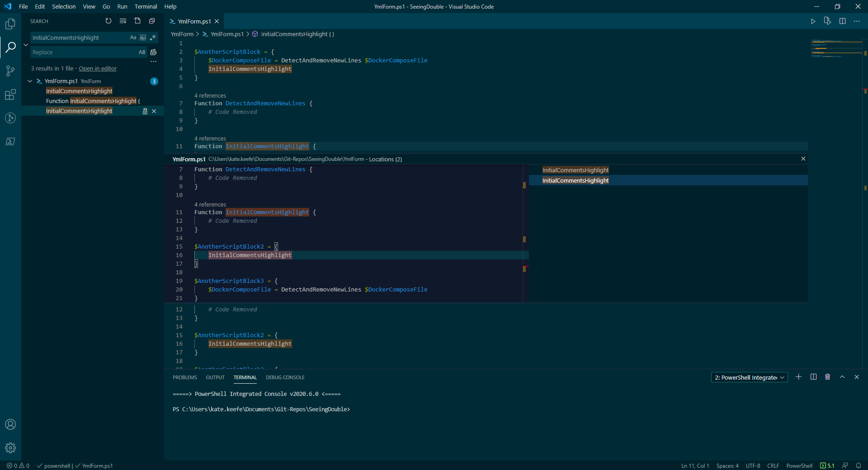
Task: Select first reference in peek list
Action: pyautogui.click(x=668, y=170)
